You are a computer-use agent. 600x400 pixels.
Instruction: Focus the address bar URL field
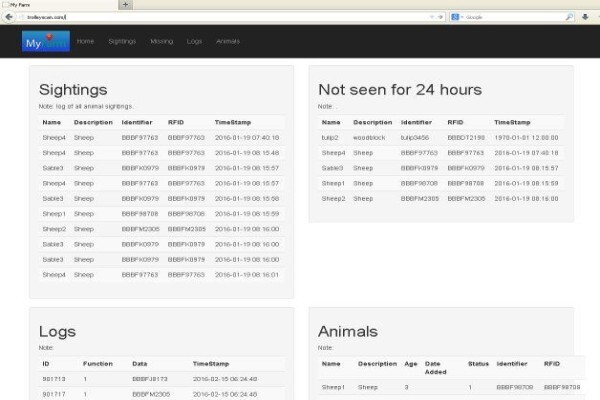(226, 17)
